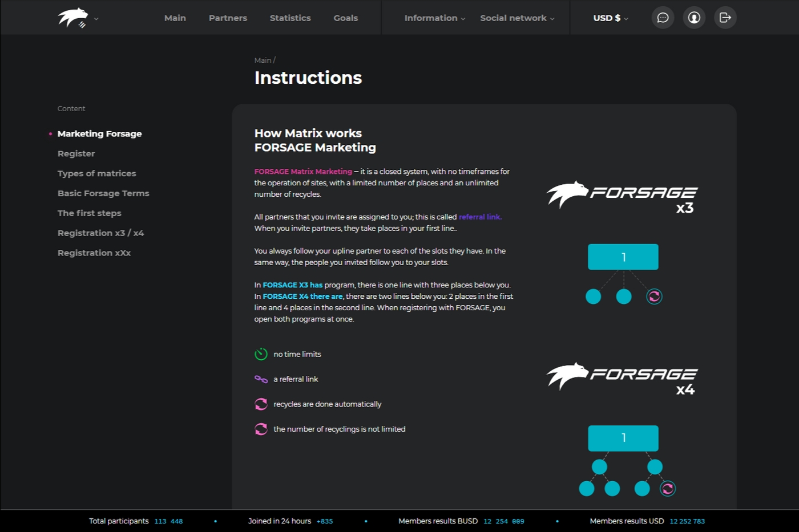Open the Goals page
Image resolution: width=799 pixels, height=532 pixels.
(346, 18)
